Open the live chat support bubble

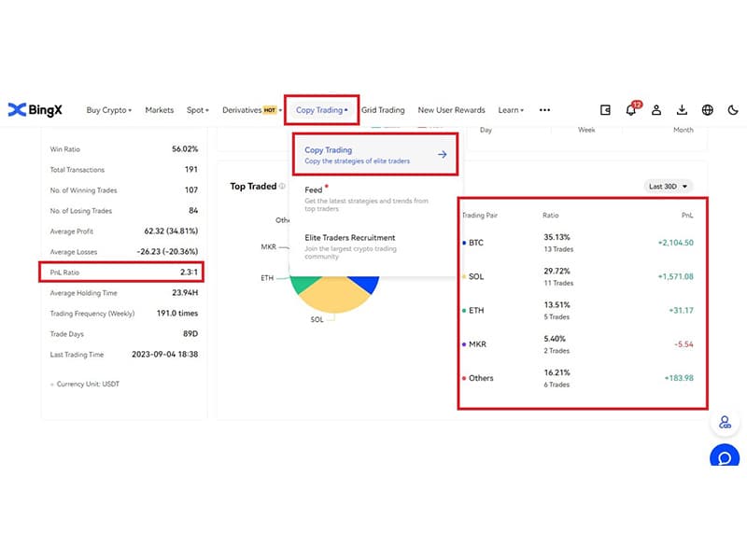[725, 456]
